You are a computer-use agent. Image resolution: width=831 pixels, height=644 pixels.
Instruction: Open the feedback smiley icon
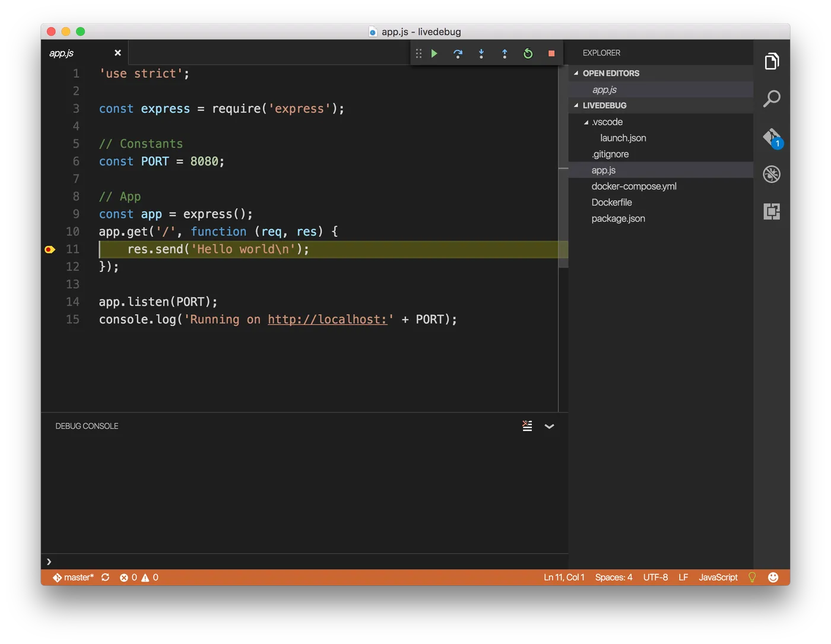click(x=773, y=577)
